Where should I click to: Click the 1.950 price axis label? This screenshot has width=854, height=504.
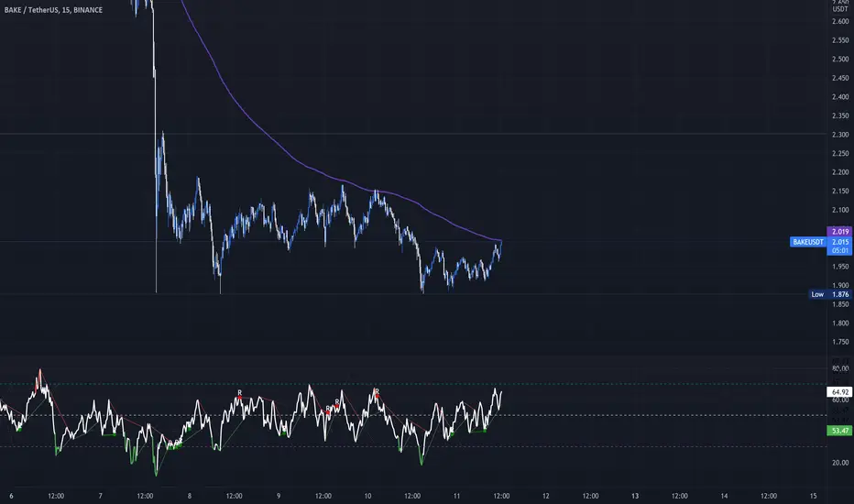(x=840, y=267)
